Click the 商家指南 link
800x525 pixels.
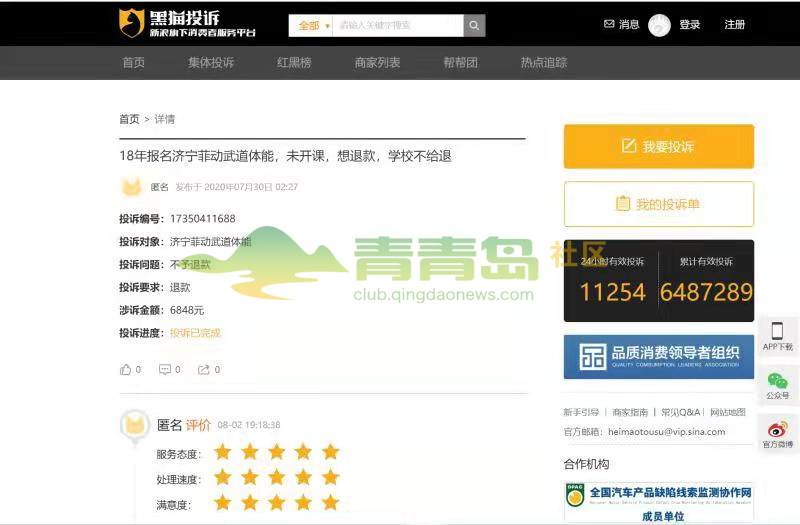coord(630,412)
